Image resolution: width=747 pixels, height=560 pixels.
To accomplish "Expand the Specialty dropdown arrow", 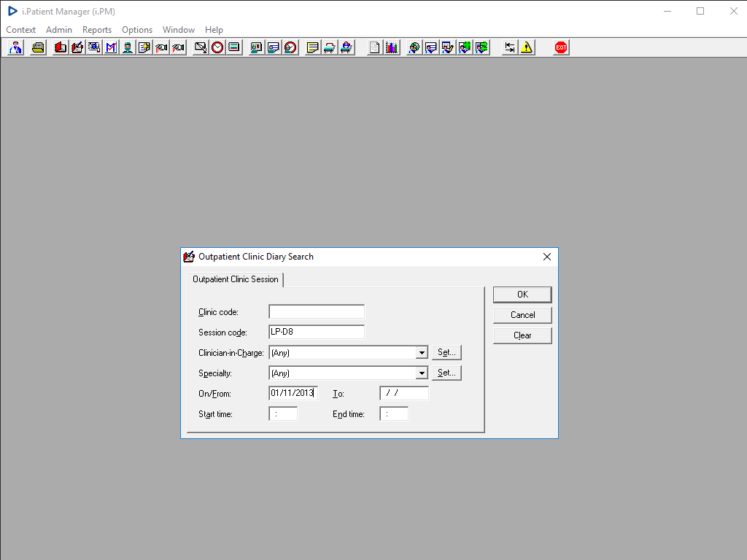I will pyautogui.click(x=422, y=373).
